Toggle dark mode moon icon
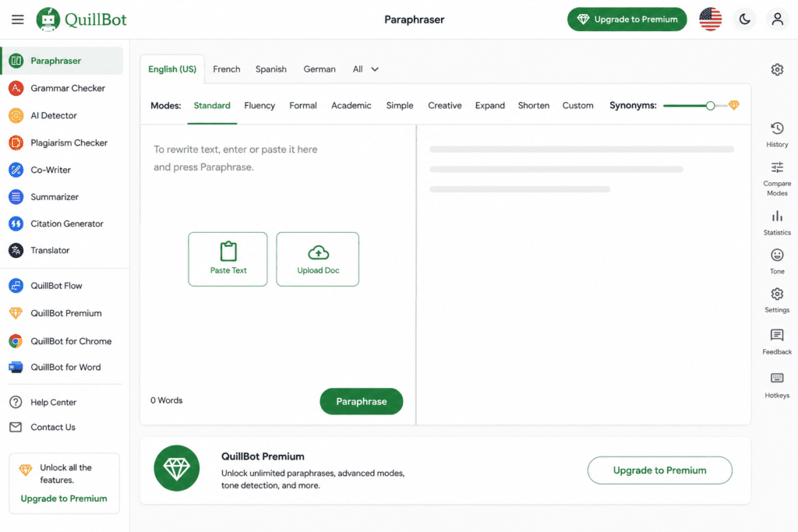The image size is (798, 532). (744, 19)
